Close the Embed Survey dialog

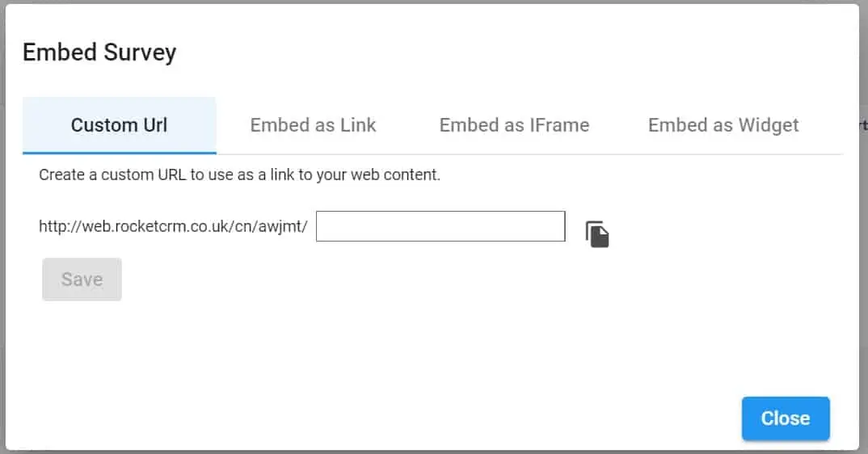tap(786, 418)
